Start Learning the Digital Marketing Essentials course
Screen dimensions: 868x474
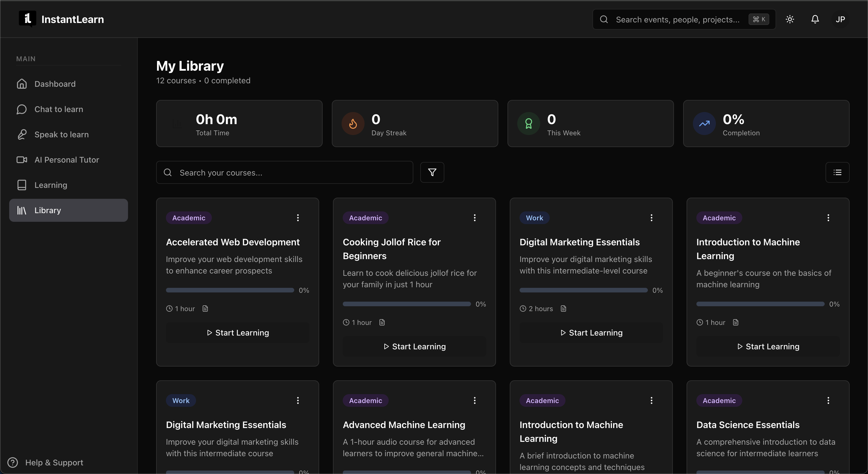click(x=591, y=333)
